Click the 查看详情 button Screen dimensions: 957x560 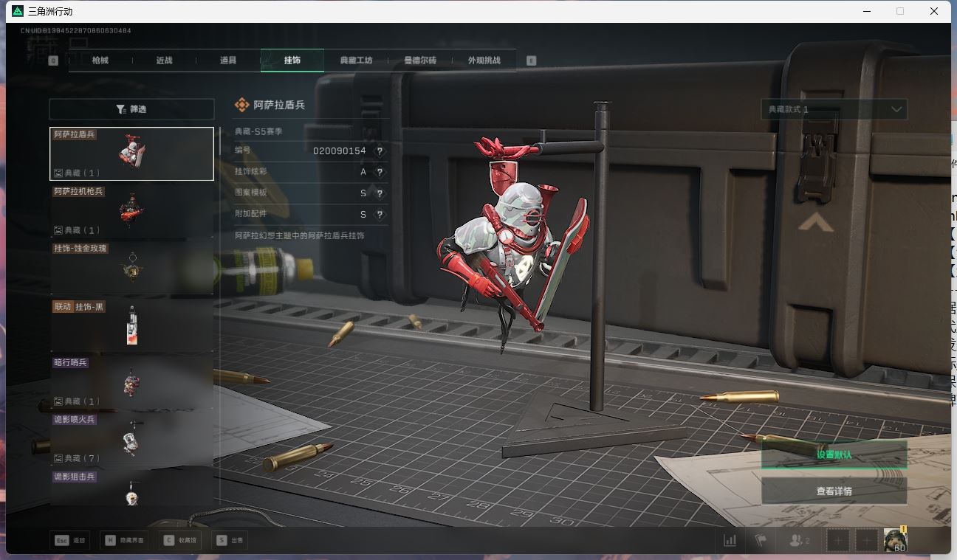pyautogui.click(x=834, y=491)
